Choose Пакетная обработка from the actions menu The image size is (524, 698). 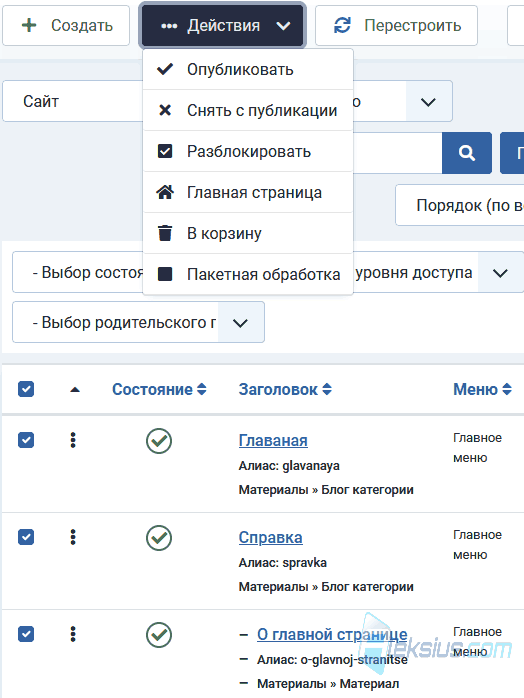[248, 274]
